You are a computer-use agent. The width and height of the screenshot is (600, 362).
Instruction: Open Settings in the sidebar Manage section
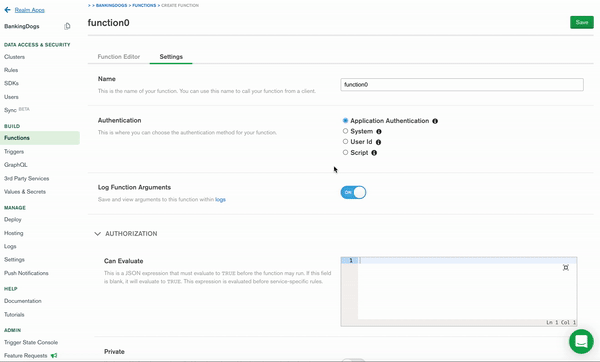pos(14,259)
